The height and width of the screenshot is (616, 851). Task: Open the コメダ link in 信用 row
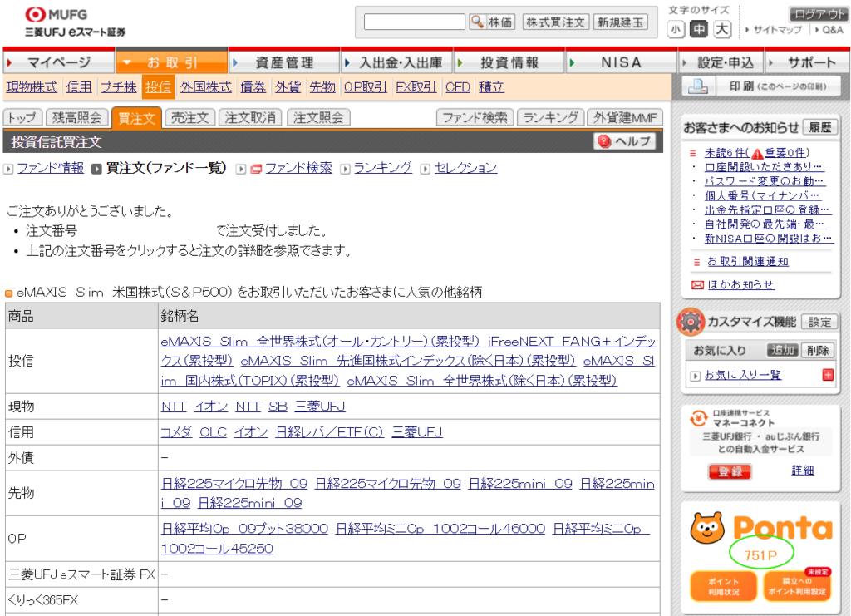pos(176,432)
